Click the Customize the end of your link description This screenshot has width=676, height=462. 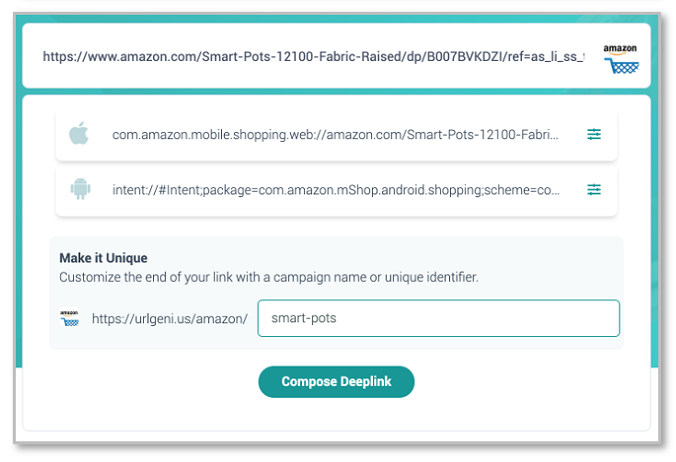click(x=269, y=277)
